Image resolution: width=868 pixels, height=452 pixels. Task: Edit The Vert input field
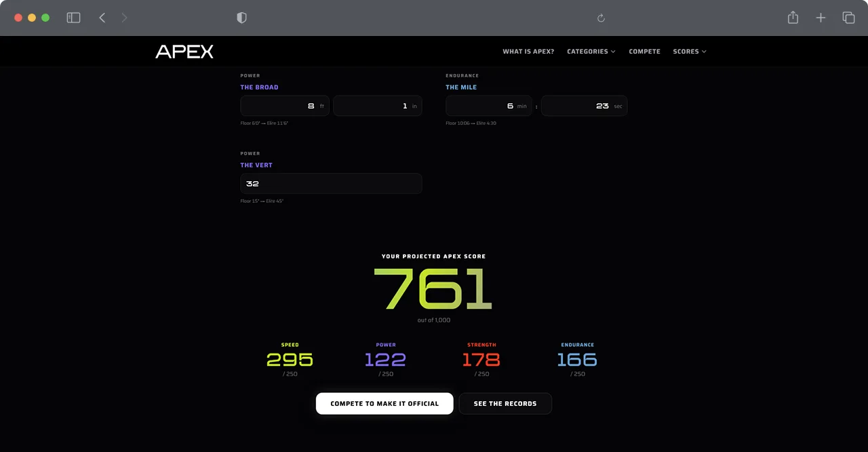331,184
